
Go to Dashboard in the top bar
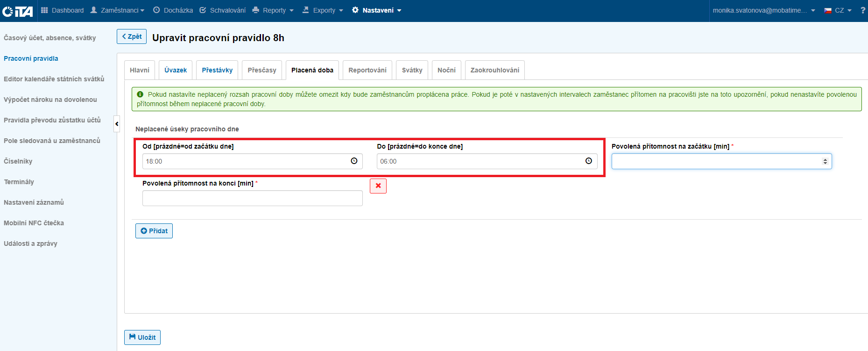(x=63, y=10)
